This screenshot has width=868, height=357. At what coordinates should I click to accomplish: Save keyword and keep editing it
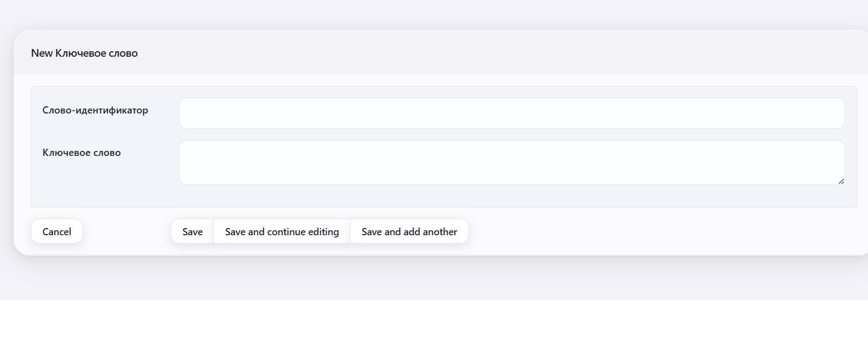click(282, 231)
